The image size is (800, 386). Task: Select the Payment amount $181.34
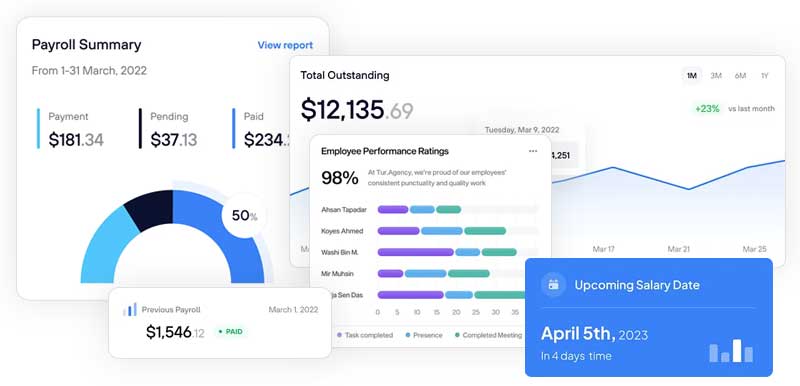pyautogui.click(x=76, y=140)
